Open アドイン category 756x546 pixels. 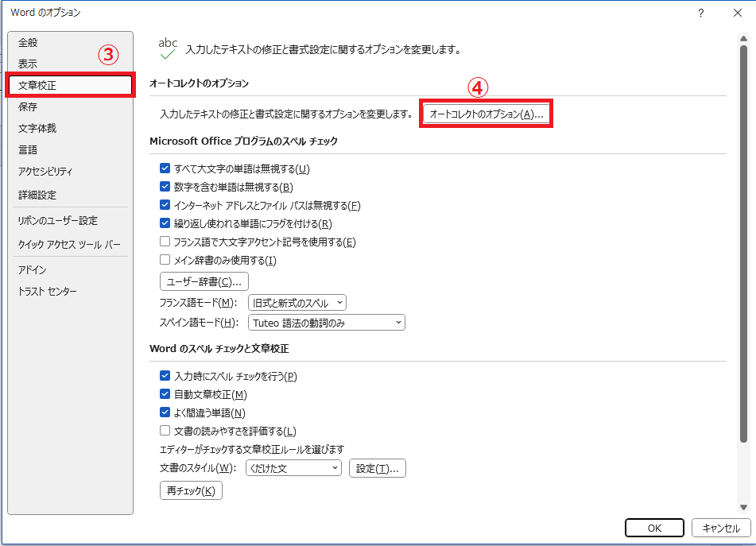tap(71, 270)
